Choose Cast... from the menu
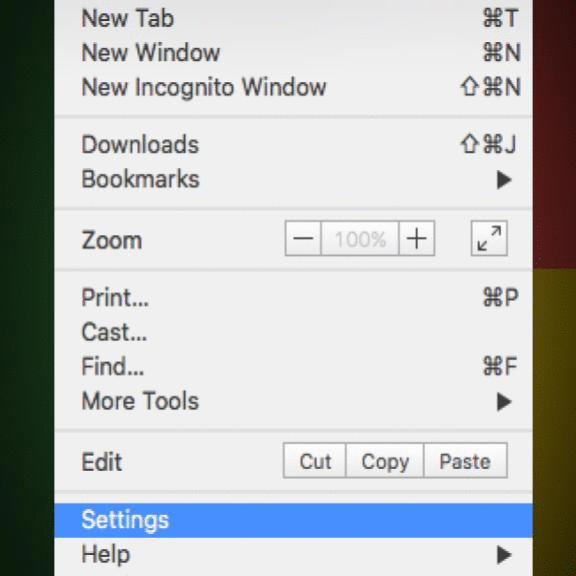The width and height of the screenshot is (576, 576). (294, 332)
